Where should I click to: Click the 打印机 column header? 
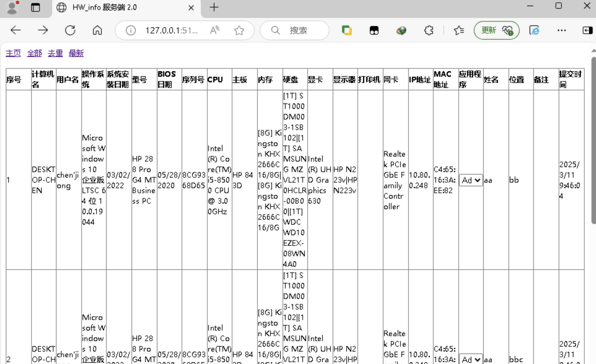coord(370,79)
